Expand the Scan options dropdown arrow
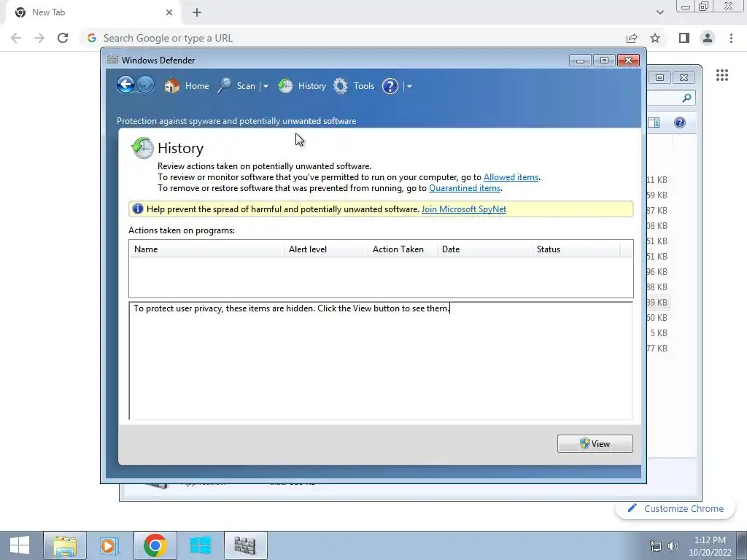747x560 pixels. point(266,86)
